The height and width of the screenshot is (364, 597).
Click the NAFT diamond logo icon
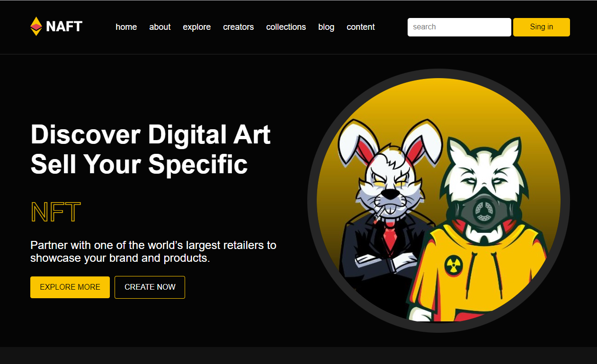point(36,27)
